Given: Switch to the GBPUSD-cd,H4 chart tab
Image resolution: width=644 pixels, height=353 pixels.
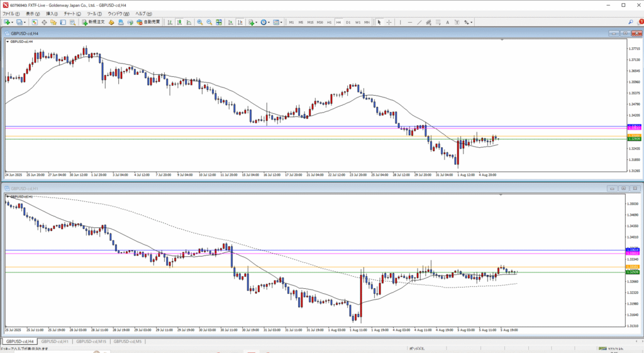Looking at the screenshot, I should click(x=19, y=342).
